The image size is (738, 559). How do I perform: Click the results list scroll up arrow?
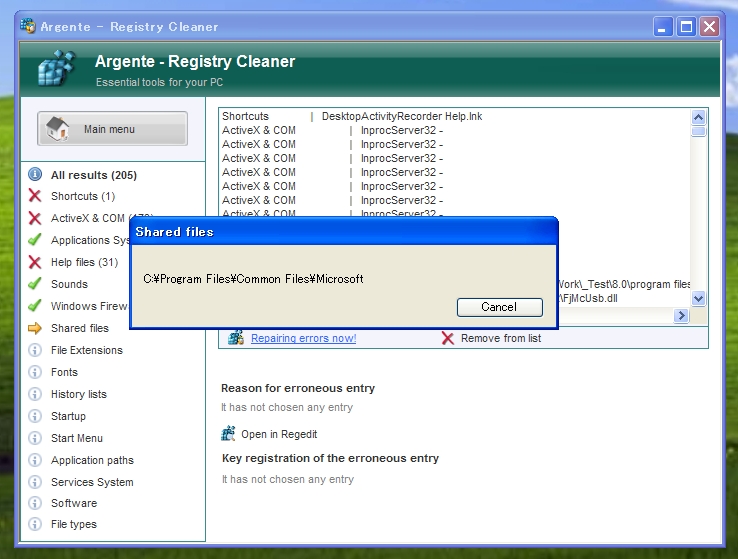698,117
